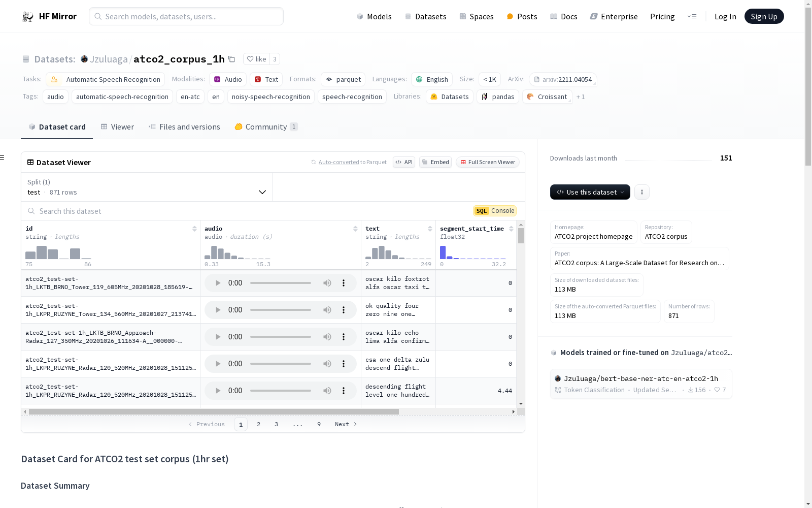
Task: Open the Files and versions tab
Action: coord(184,127)
